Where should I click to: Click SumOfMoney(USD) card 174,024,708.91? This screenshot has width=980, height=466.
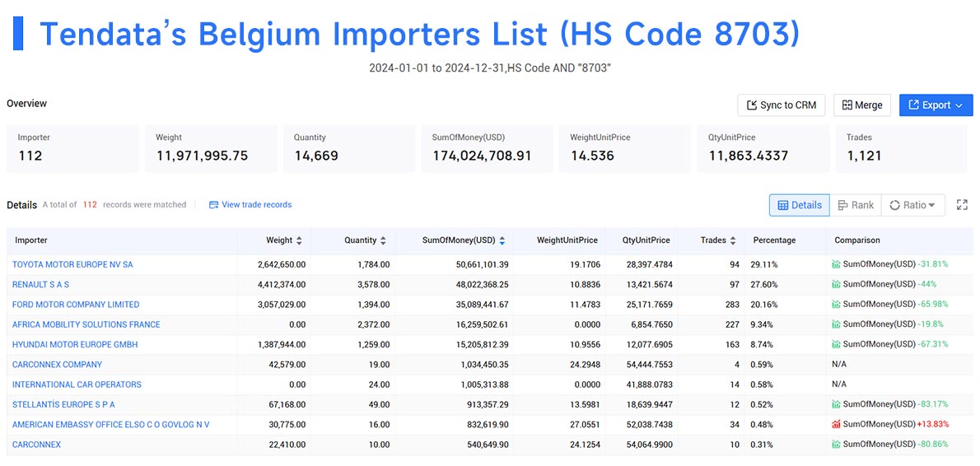click(487, 149)
